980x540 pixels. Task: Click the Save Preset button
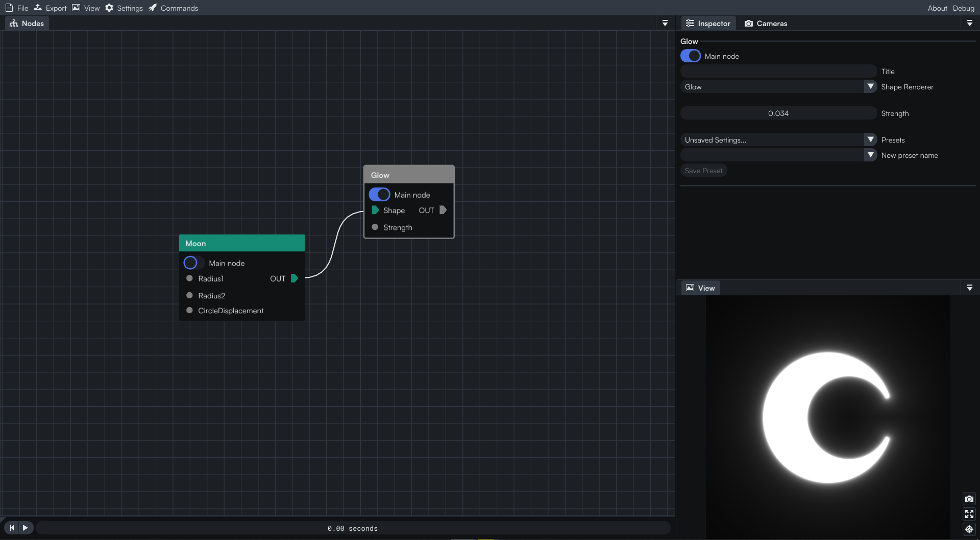pyautogui.click(x=703, y=171)
